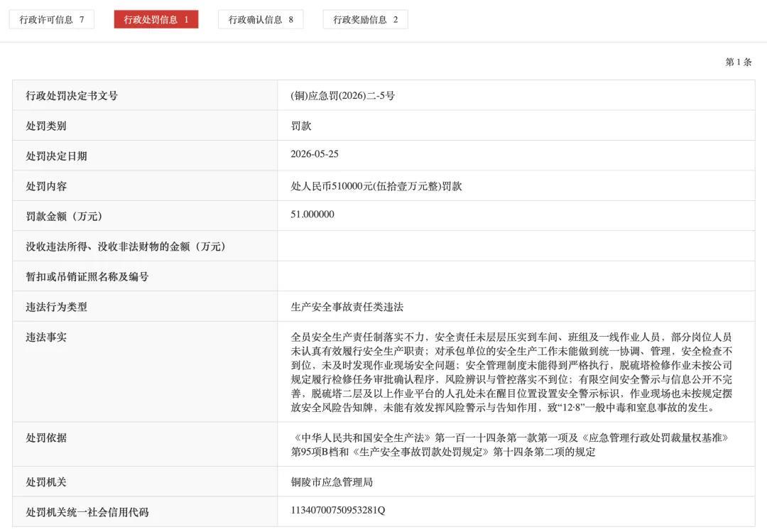This screenshot has width=767, height=532.
Task: Click the 处罚内容 label
Action: click(x=46, y=187)
